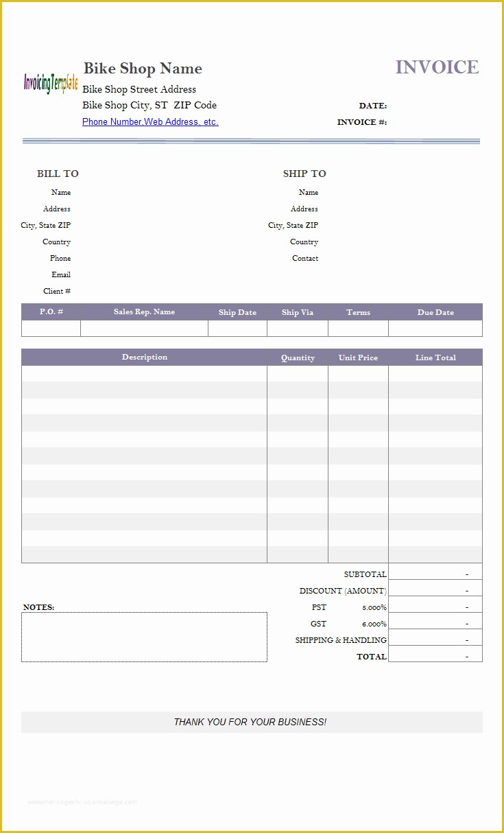Image resolution: width=504 pixels, height=833 pixels.
Task: Click the first Quantity row cell
Action: coord(298,374)
